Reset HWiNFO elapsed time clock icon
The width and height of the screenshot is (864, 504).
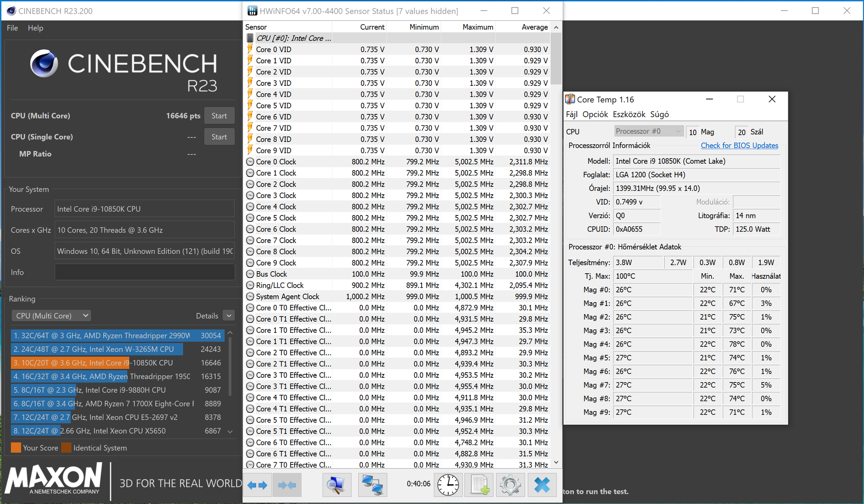[448, 485]
